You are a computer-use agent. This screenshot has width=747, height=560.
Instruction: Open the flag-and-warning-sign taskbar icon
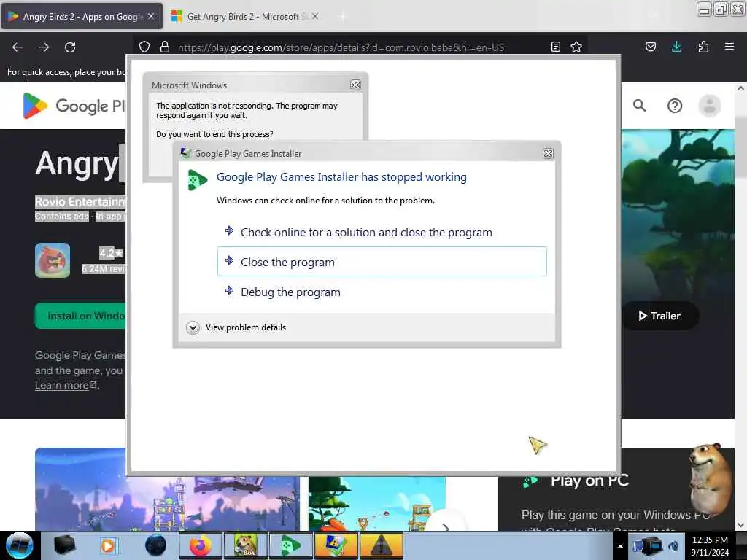click(x=336, y=545)
